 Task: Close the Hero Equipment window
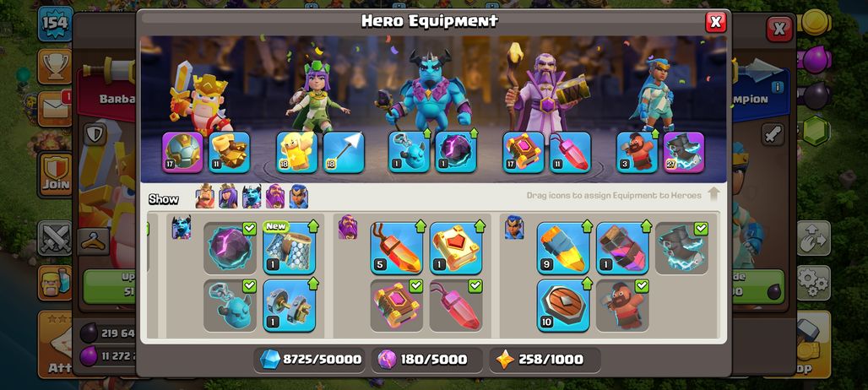pos(716,22)
